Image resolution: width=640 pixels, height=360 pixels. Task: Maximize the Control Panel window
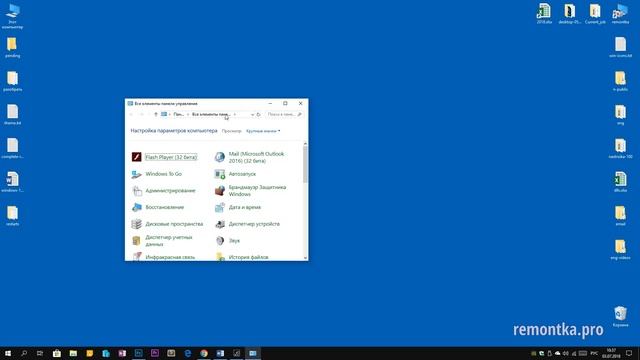pos(285,104)
